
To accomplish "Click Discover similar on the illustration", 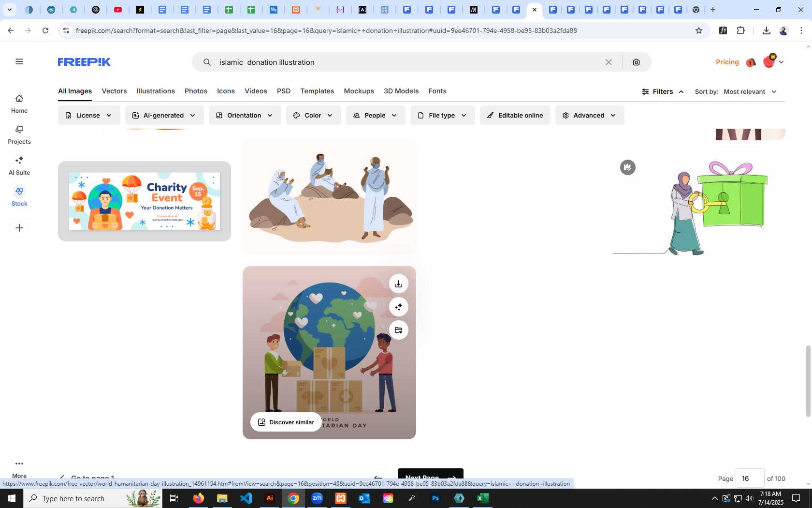I will tap(286, 422).
